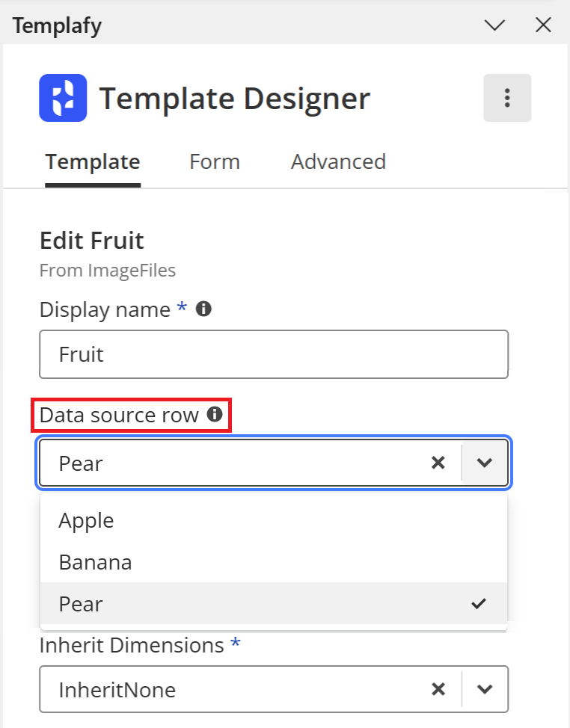Clear the Pear selection using the X icon
Screen dimensions: 570x728
click(x=438, y=463)
